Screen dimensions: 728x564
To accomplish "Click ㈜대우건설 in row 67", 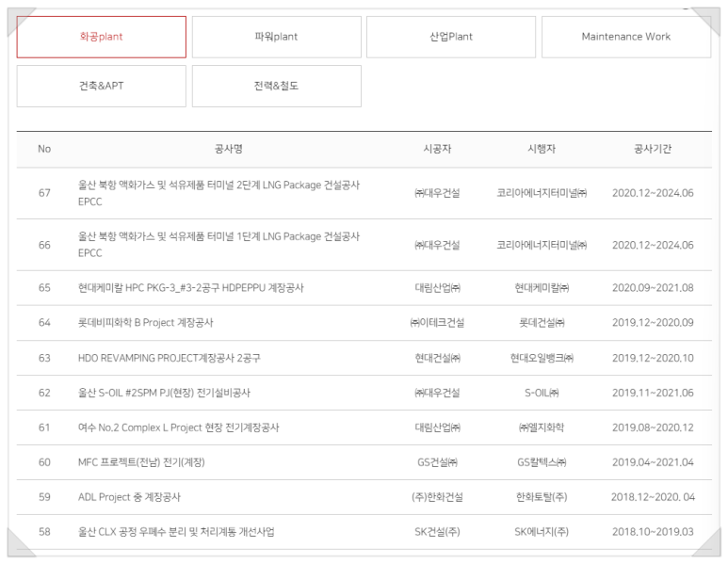I will pyautogui.click(x=437, y=193).
